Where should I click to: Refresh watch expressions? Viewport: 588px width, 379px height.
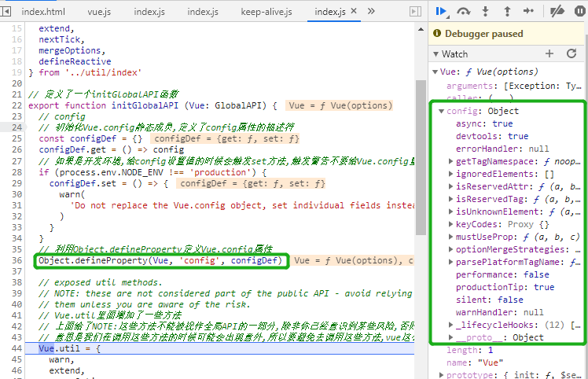tap(571, 53)
